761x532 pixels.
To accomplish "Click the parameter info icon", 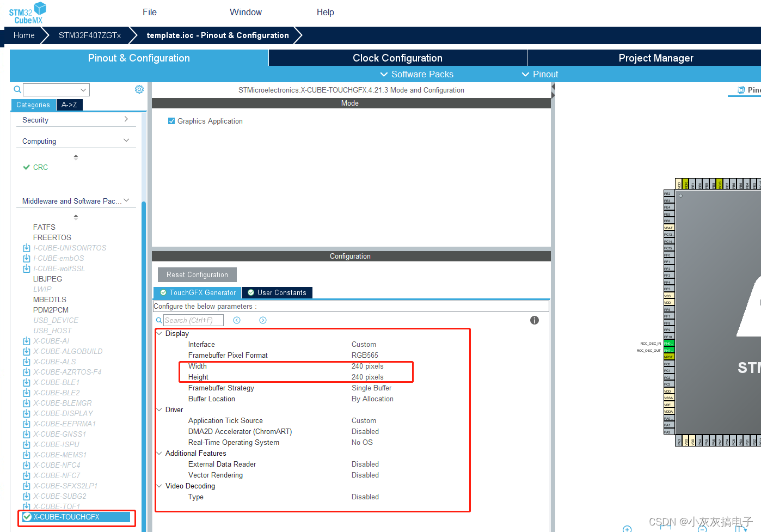I will 535,320.
